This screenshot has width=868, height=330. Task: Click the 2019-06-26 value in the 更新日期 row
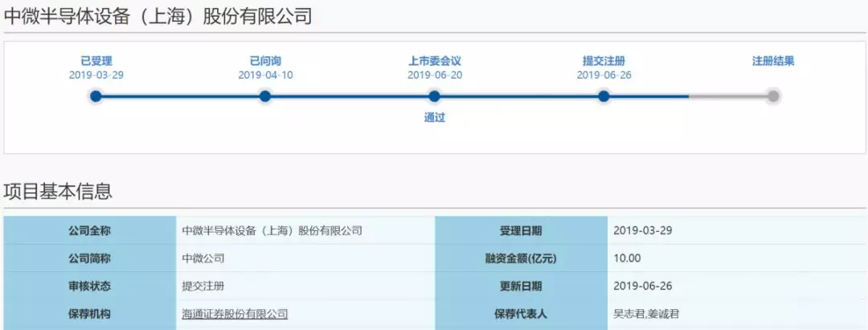(x=643, y=287)
